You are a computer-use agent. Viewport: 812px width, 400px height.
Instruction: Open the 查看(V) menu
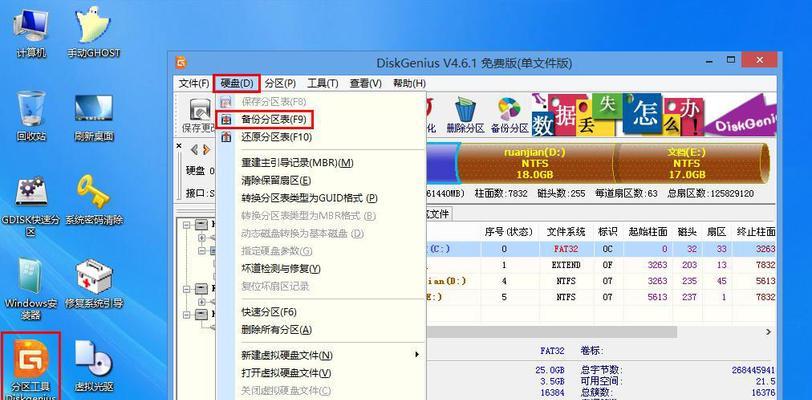coord(366,83)
